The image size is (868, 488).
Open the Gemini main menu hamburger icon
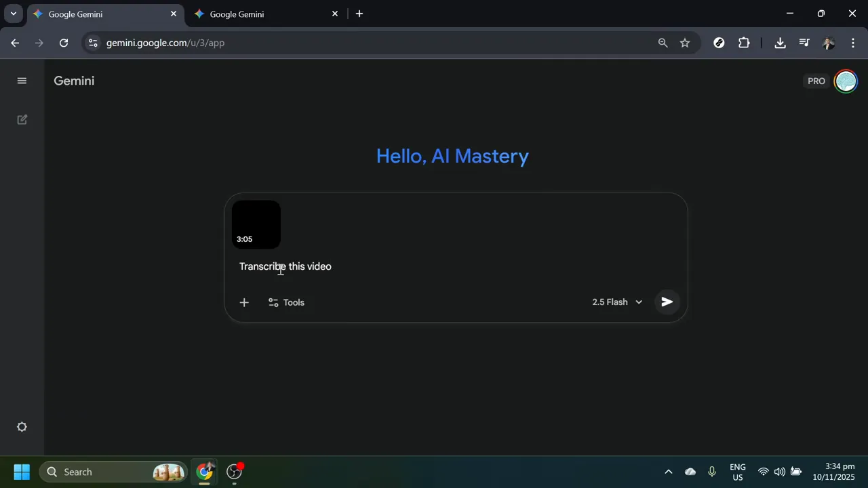22,81
